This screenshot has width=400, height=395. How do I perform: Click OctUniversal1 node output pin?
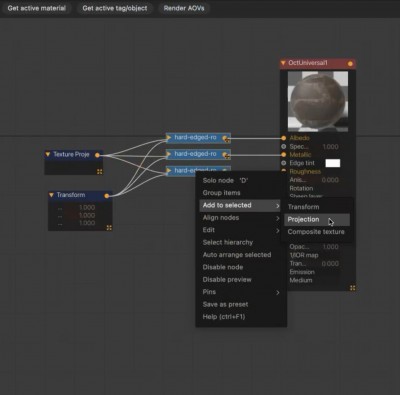(x=350, y=63)
